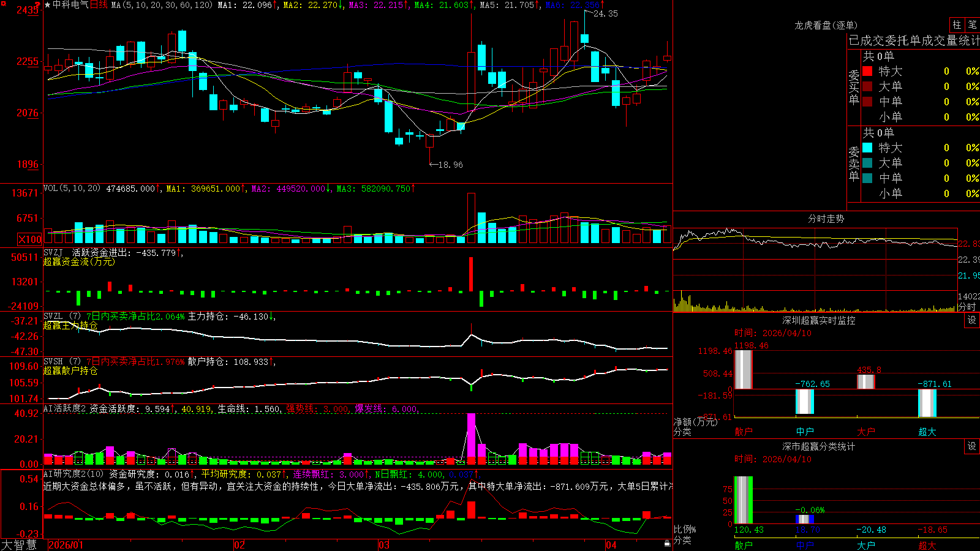This screenshot has height=551, width=980.
Task: Open 设 settings for 深圳超赢实时监控
Action: click(972, 320)
